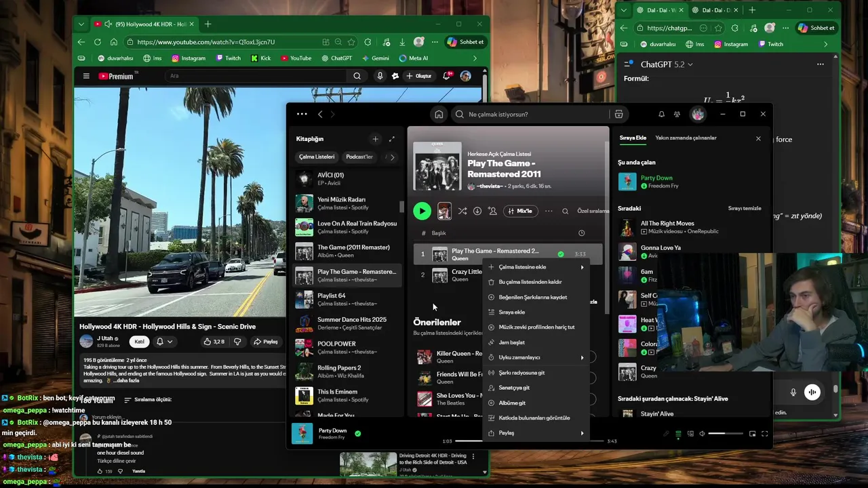Open playlist more options ellipsis
Screen dimensions: 868x488
point(549,211)
